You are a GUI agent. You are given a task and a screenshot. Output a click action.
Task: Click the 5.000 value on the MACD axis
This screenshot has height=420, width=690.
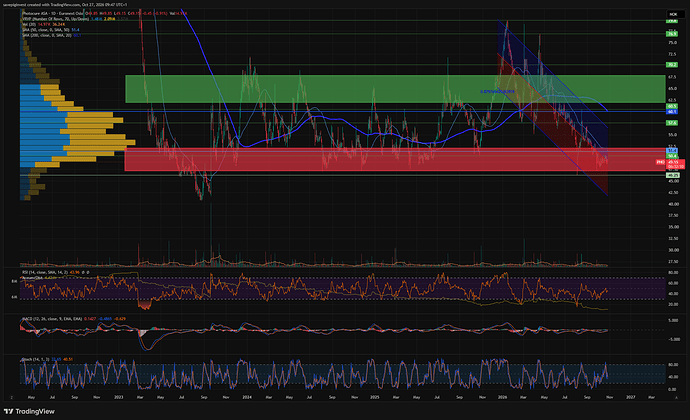(x=673, y=320)
